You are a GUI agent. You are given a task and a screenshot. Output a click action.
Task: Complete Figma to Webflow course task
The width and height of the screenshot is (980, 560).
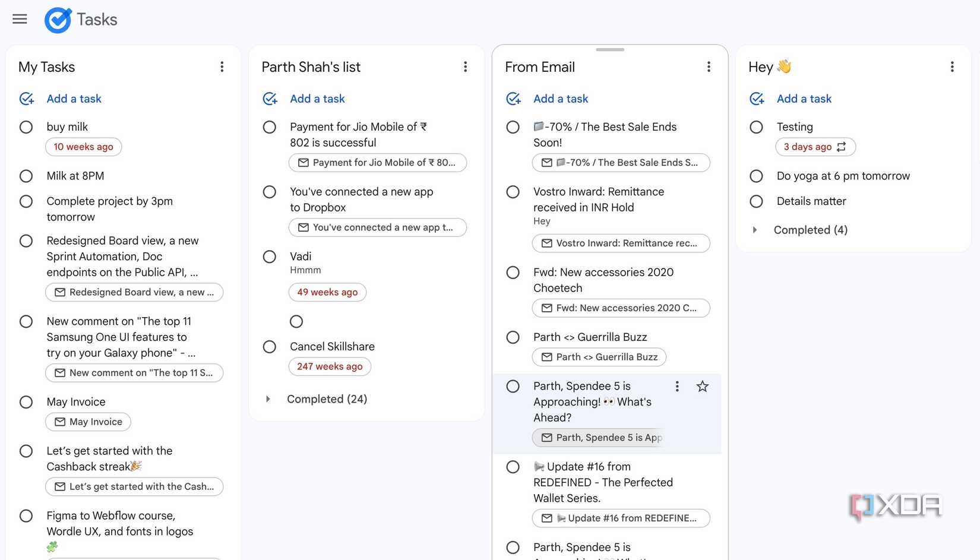pos(26,516)
